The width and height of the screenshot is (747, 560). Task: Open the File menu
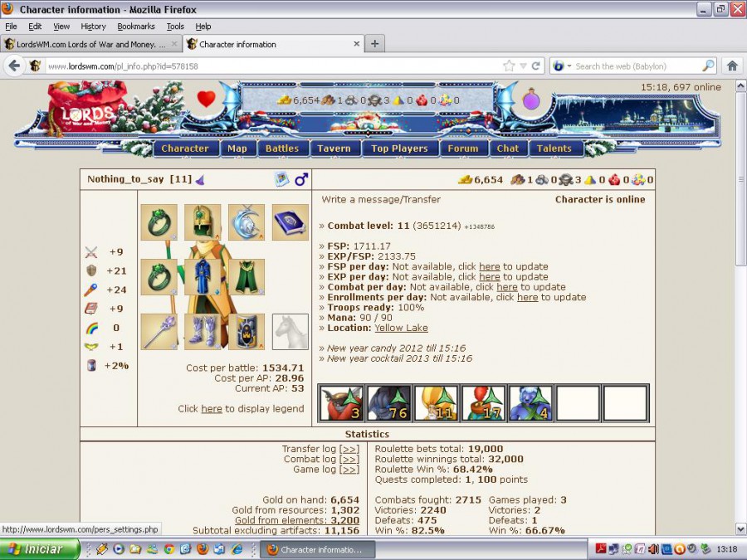(11, 27)
